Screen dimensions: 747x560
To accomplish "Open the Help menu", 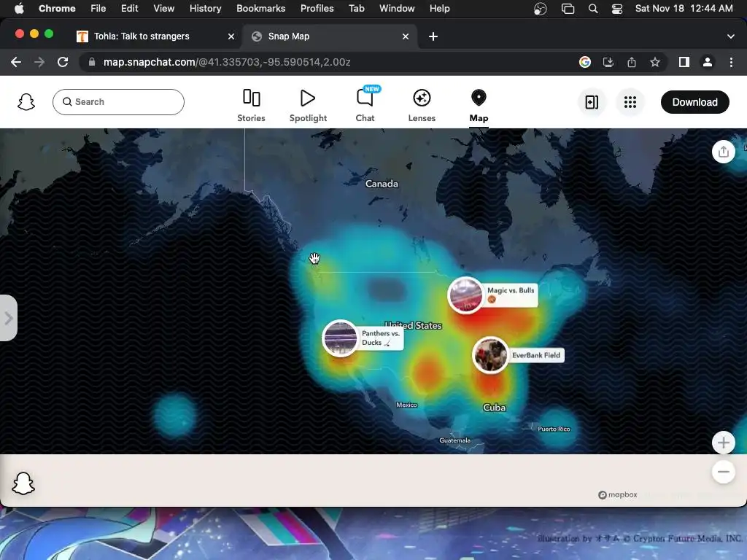I will pyautogui.click(x=439, y=8).
